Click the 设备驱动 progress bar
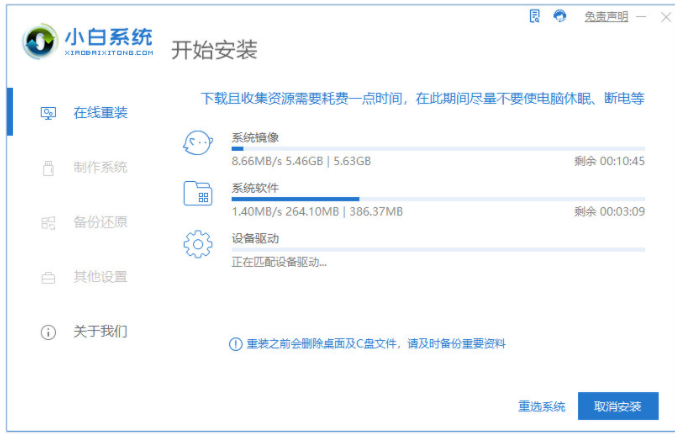 point(438,250)
